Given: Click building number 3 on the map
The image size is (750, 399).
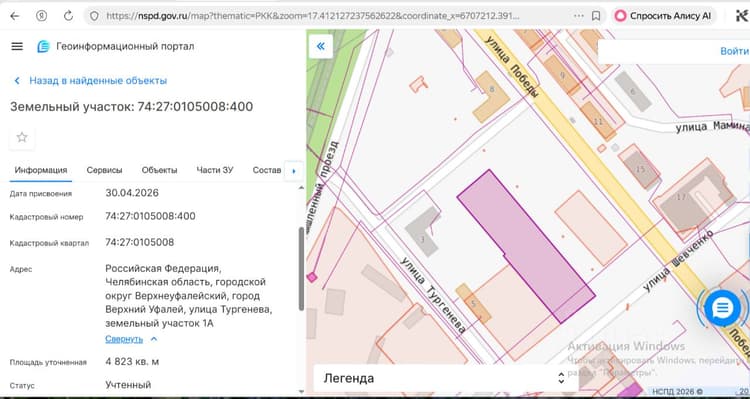Looking at the screenshot, I should click(x=422, y=239).
